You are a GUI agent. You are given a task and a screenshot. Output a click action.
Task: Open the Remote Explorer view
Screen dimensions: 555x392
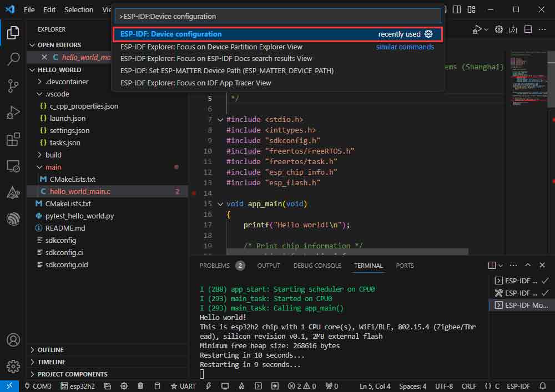click(x=13, y=166)
